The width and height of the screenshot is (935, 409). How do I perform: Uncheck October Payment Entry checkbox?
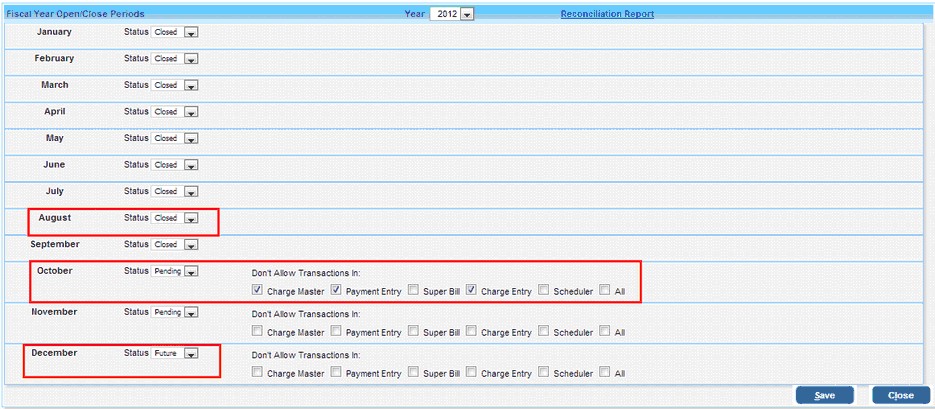tap(336, 291)
